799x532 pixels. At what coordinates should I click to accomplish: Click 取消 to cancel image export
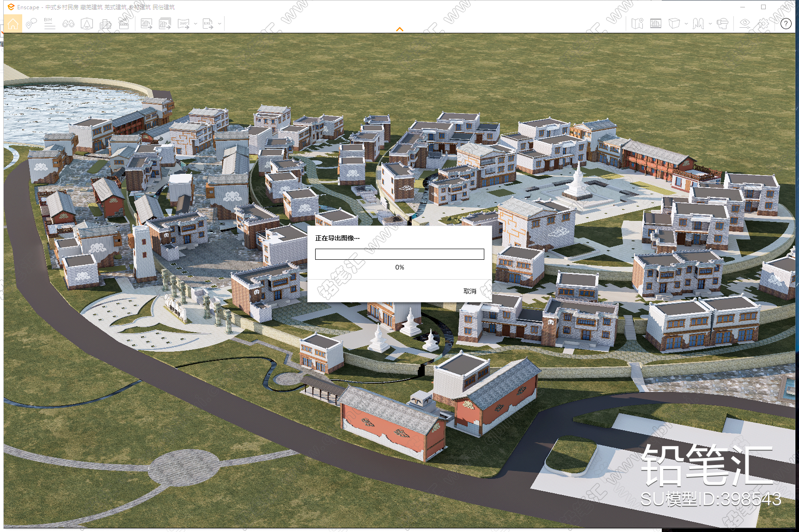tap(470, 291)
